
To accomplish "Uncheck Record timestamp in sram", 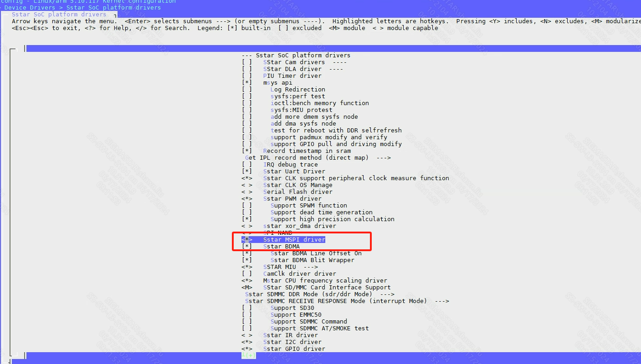I will coord(246,151).
